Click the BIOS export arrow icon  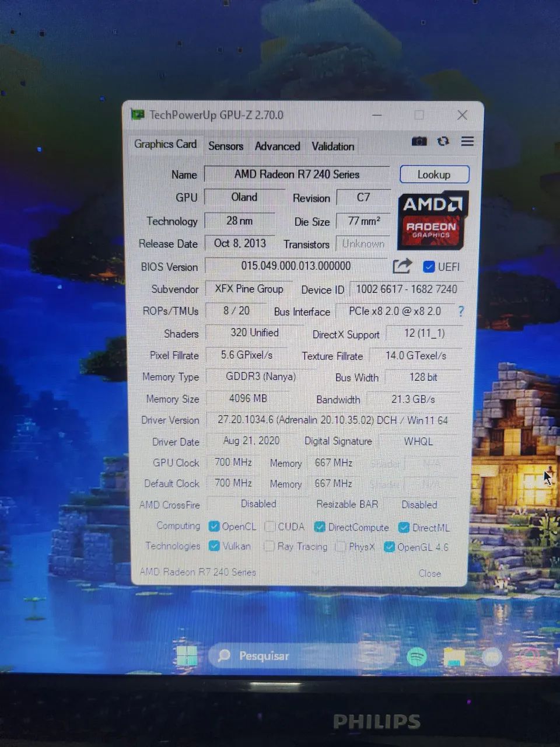[x=402, y=266]
